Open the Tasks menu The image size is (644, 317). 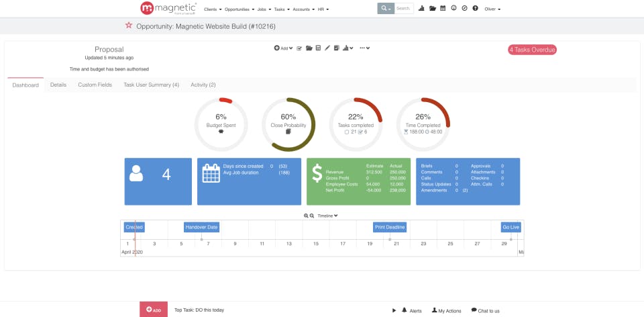pyautogui.click(x=282, y=9)
